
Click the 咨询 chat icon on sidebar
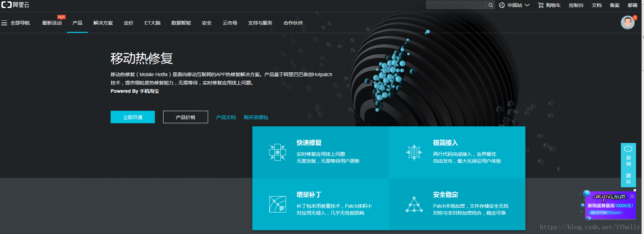pos(628,149)
